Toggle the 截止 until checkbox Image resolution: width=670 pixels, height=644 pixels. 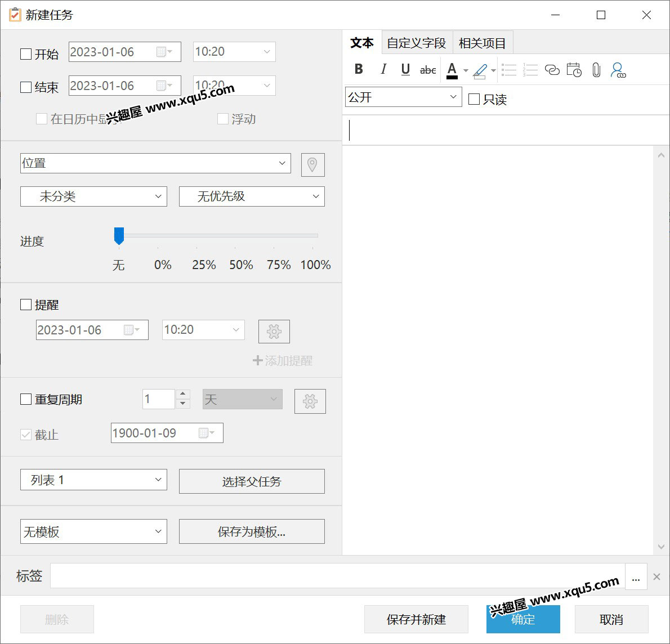click(x=26, y=435)
